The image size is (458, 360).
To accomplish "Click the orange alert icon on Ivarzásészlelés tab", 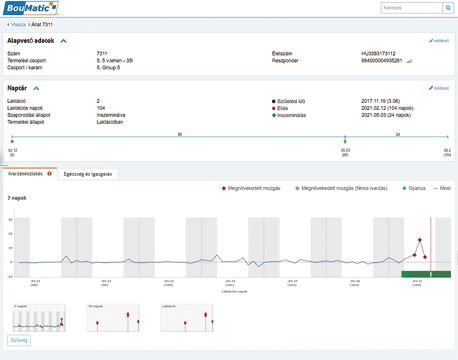I will click(x=50, y=174).
